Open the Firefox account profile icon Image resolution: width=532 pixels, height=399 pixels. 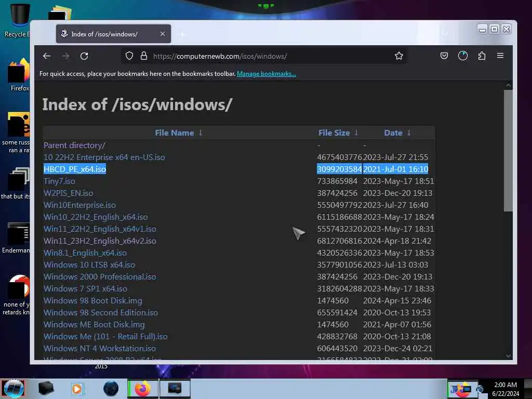click(x=463, y=56)
